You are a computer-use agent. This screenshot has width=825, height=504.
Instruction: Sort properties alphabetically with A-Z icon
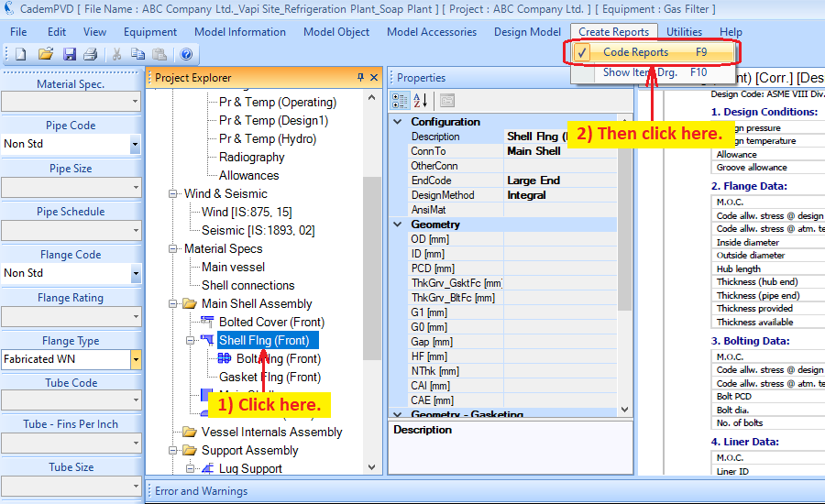tap(421, 101)
